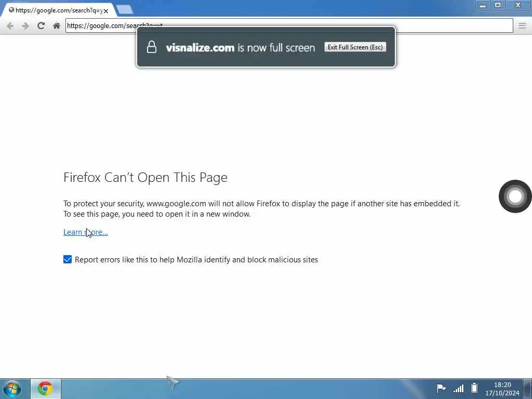Go back using the browser back arrow
This screenshot has width=532, height=399.
[10, 26]
